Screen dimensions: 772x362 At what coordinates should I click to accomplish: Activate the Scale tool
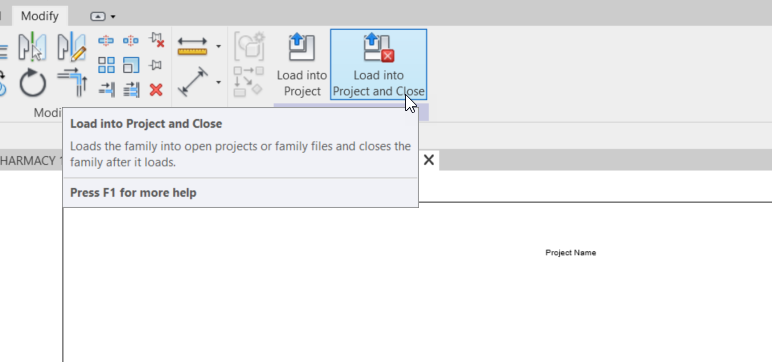(131, 65)
